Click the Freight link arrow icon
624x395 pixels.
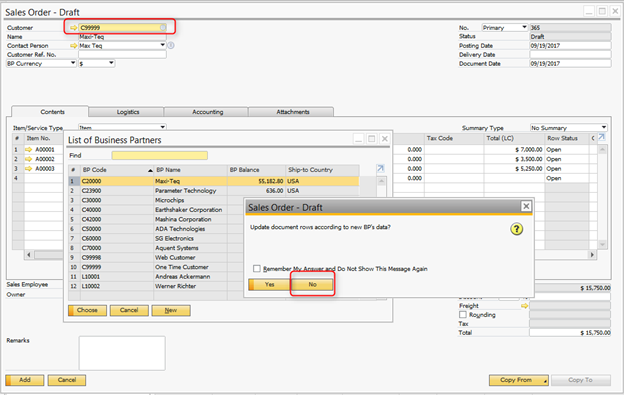(525, 306)
